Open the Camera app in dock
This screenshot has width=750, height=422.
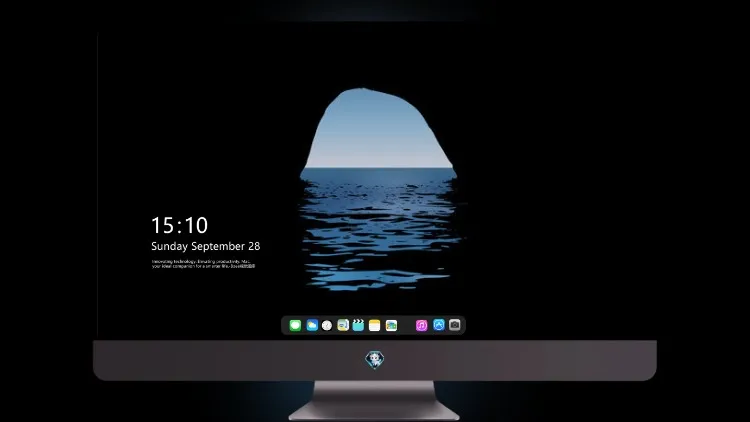(x=455, y=325)
